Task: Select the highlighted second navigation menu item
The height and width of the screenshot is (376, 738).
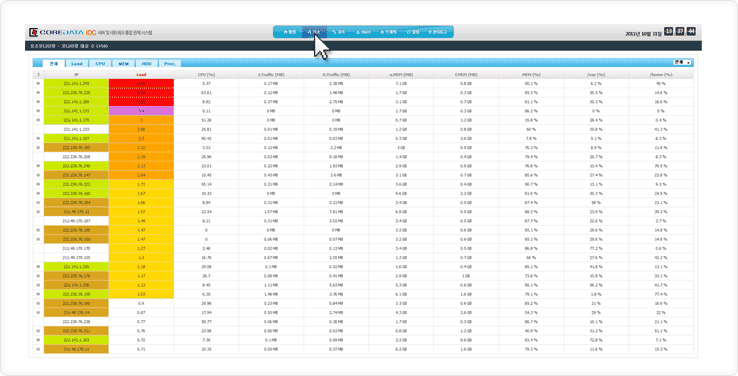Action: coord(313,32)
